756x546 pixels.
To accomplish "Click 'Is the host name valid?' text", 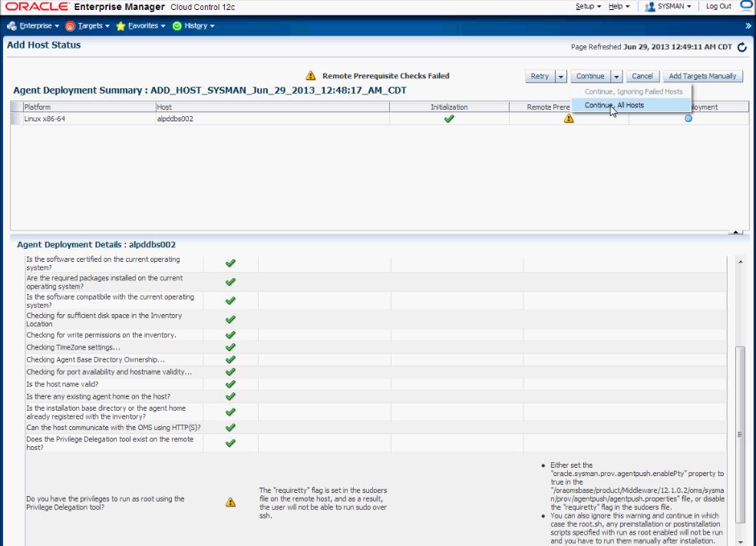I will tap(62, 385).
